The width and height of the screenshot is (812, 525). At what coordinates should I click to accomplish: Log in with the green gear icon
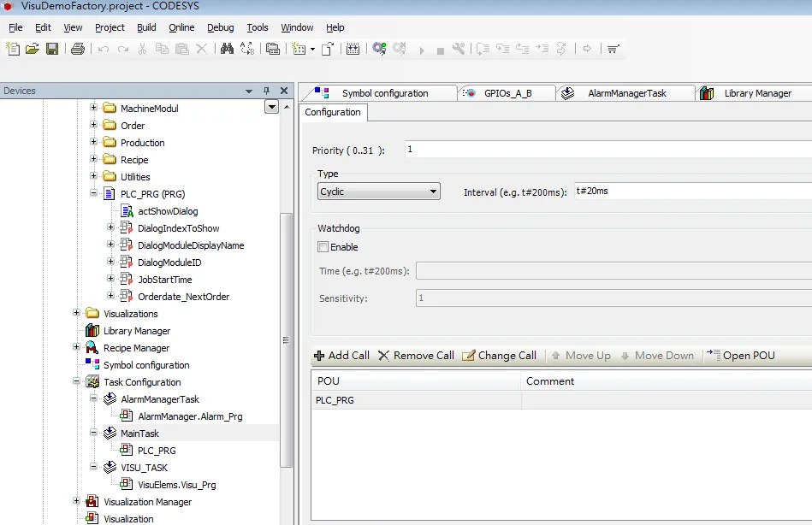click(x=379, y=50)
